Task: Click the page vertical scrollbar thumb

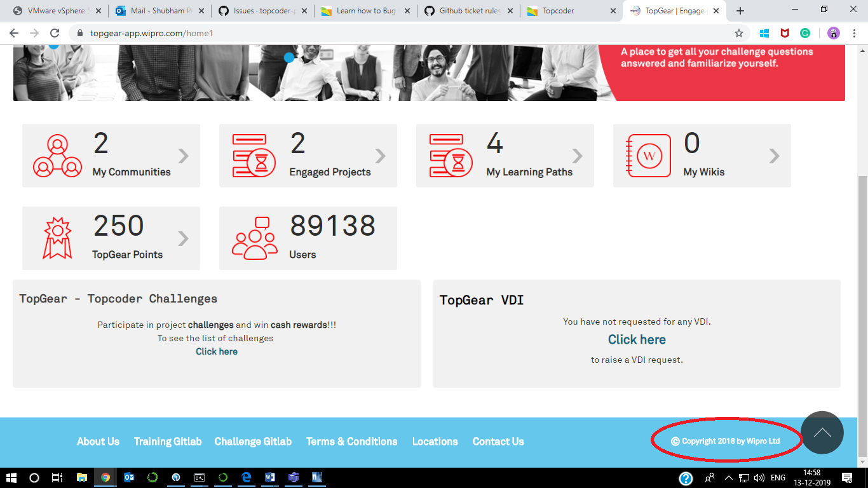Action: (862, 316)
